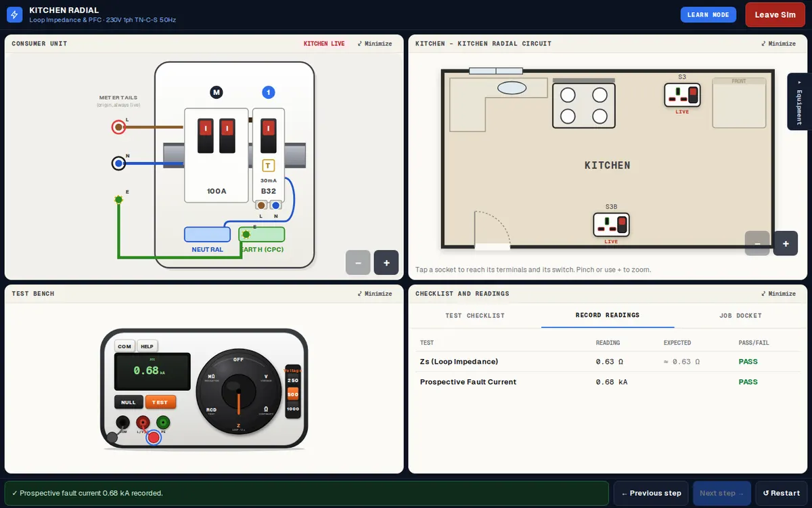
Task: Minimize the Checklist and Readings panel
Action: point(779,293)
